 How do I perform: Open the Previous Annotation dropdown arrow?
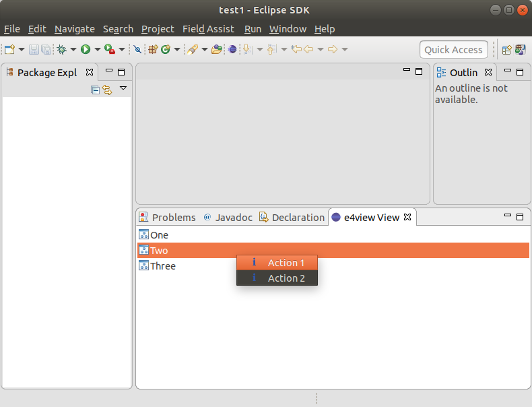tap(284, 50)
